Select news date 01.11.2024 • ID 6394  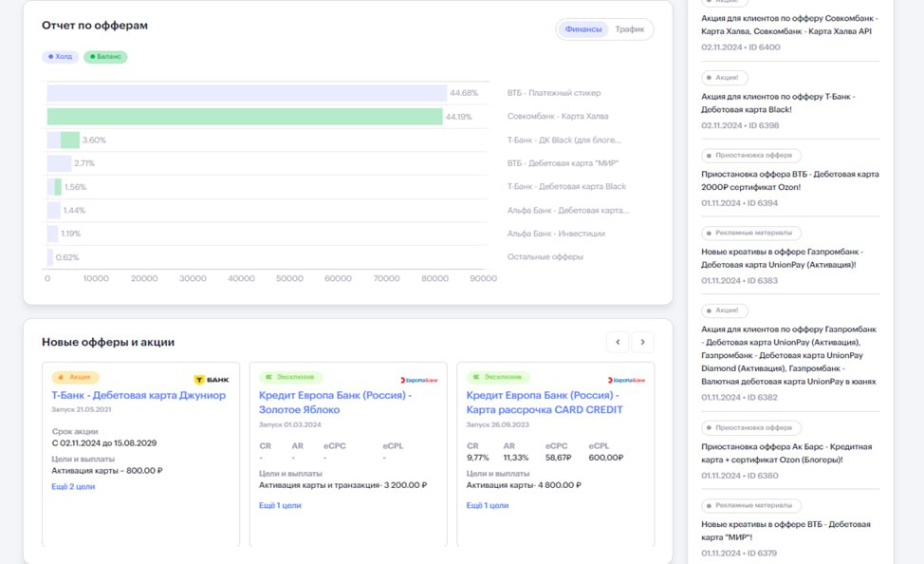(739, 203)
